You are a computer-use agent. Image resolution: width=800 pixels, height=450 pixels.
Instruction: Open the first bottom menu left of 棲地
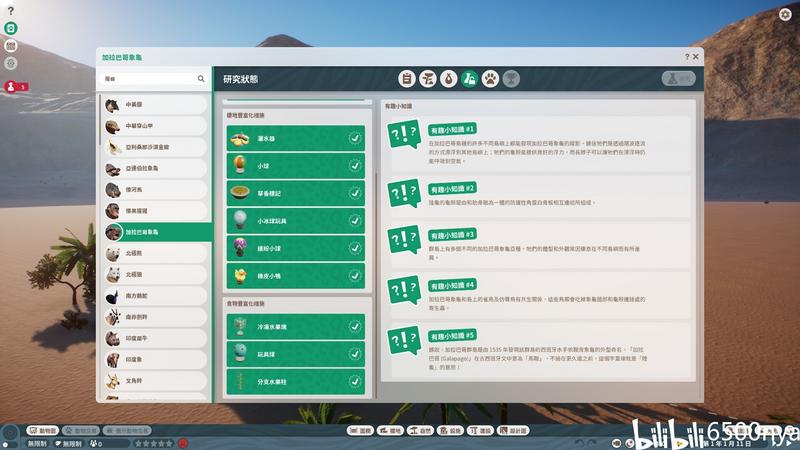click(x=360, y=431)
